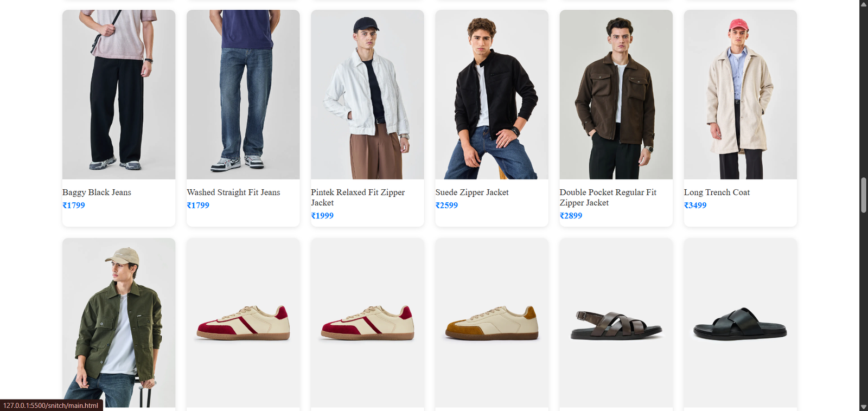Click the scrollbar down arrow
This screenshot has height=411, width=868.
pyautogui.click(x=863, y=407)
